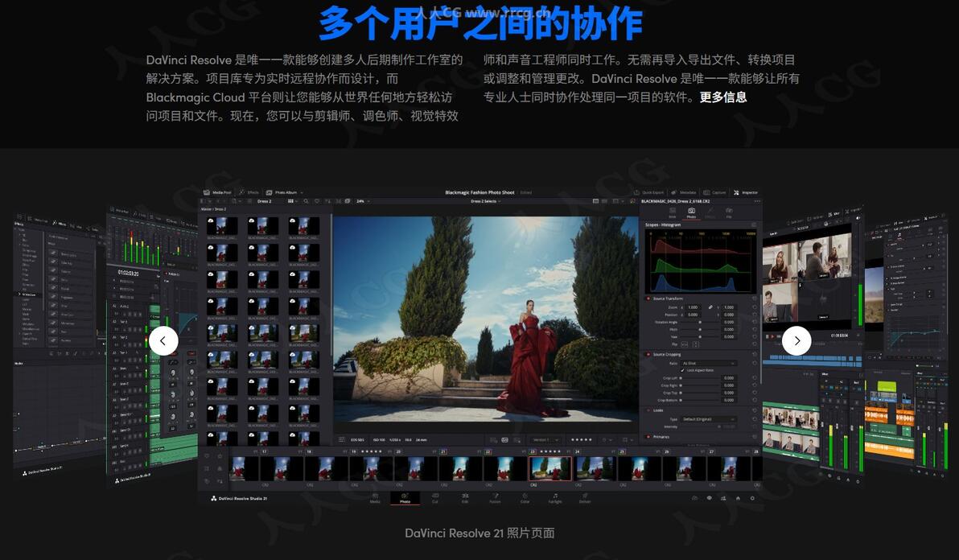Viewport: 959px width, 560px height.
Task: Reset the Source Cropping section
Action: (754, 354)
